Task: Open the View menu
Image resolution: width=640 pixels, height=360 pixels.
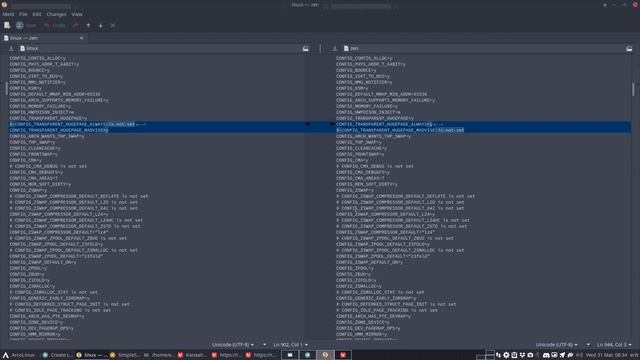Action: click(77, 14)
